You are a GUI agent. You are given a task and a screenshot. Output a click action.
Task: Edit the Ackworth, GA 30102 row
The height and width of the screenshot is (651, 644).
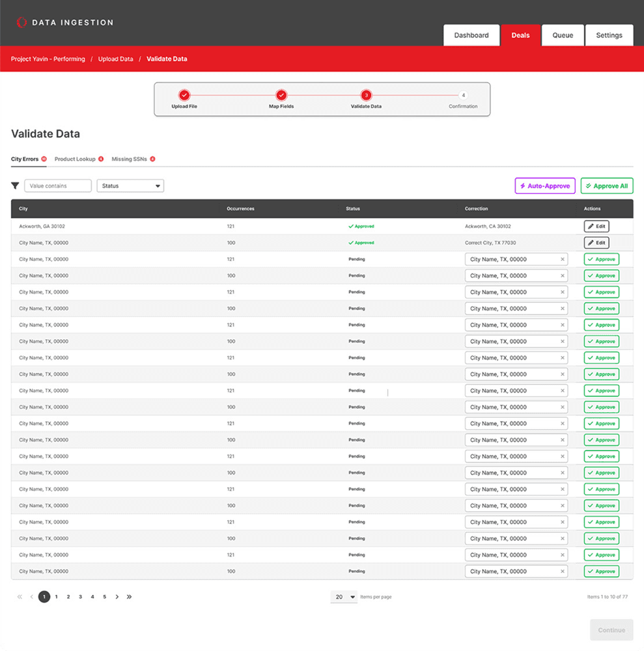596,227
